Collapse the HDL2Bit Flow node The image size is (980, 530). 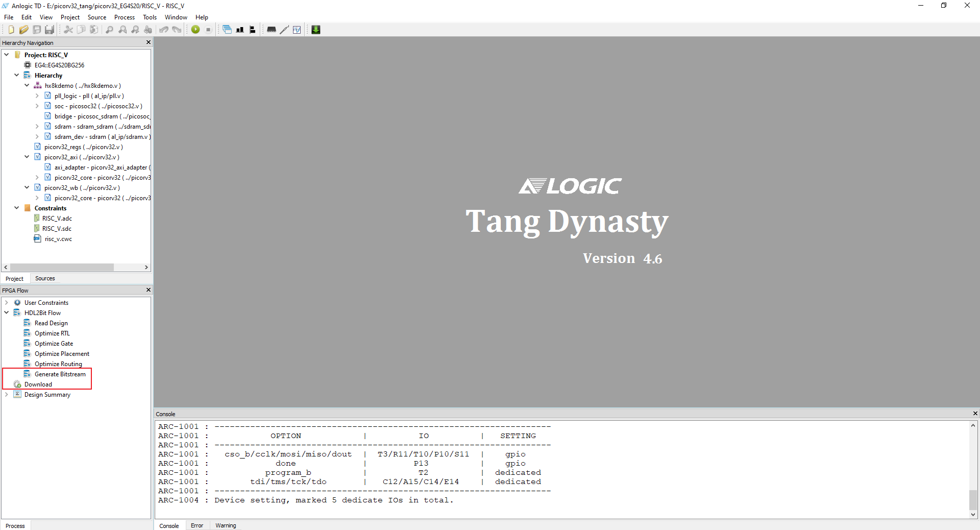(x=7, y=312)
